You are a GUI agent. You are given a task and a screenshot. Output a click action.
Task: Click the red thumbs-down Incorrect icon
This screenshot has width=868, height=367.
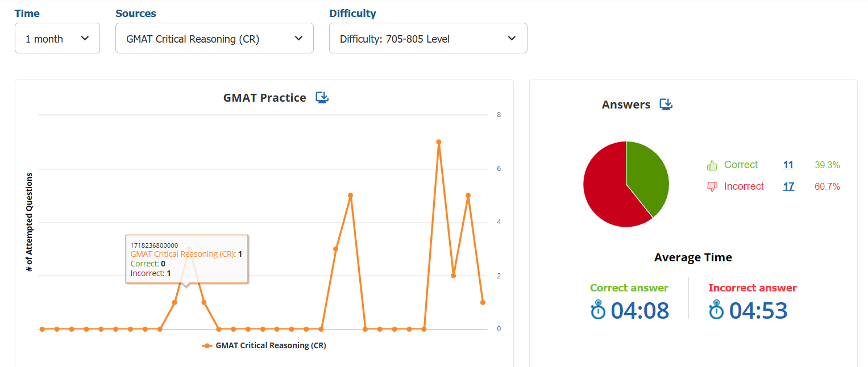click(712, 187)
